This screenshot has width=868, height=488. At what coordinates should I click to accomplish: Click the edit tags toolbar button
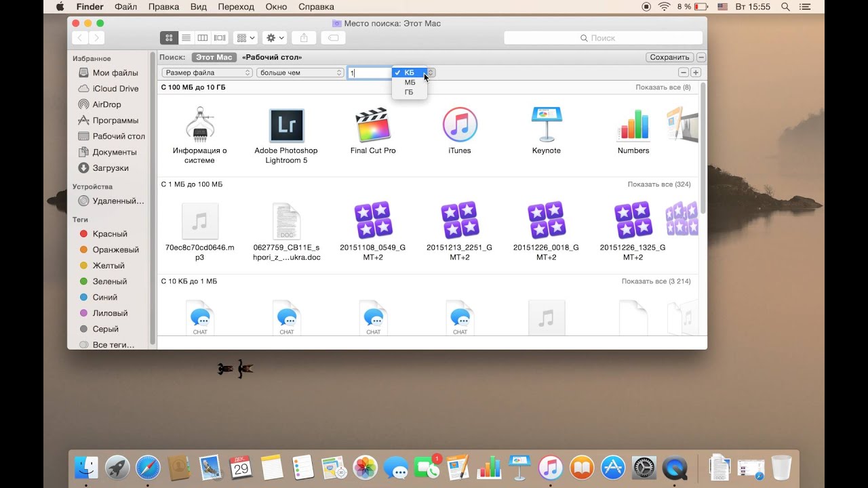pyautogui.click(x=333, y=38)
